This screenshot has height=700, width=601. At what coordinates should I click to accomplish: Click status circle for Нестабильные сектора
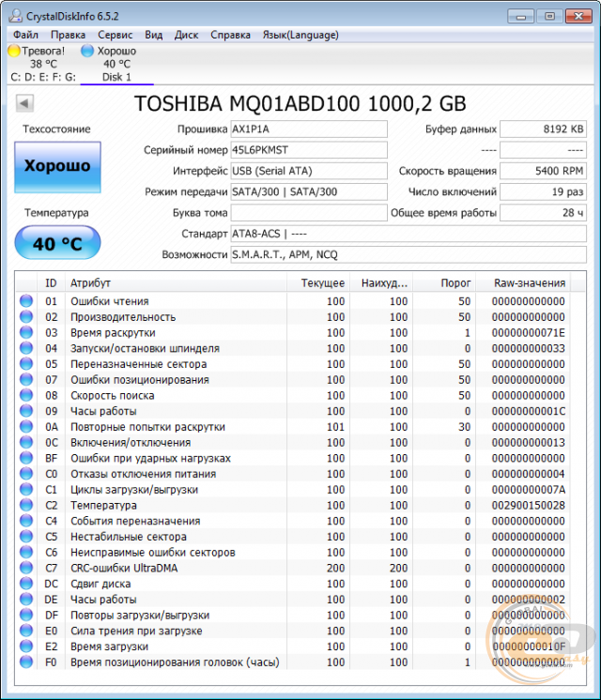[x=26, y=536]
